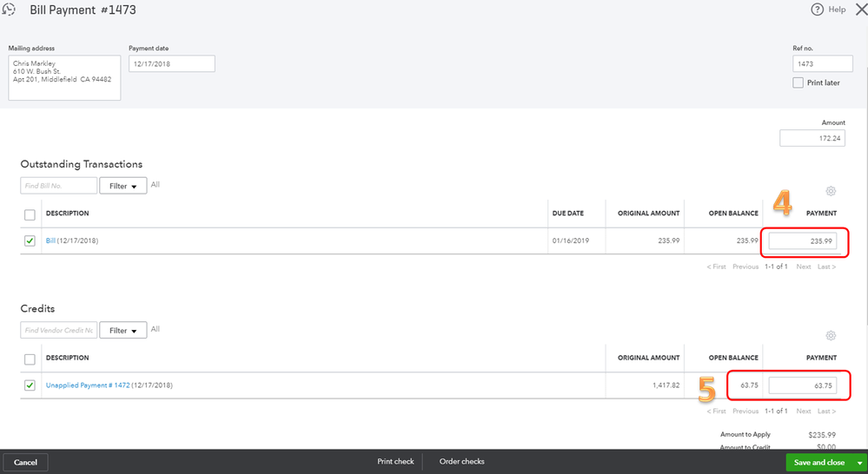Click First in Outstanding Transactions pagination
The image size is (868, 474).
(716, 267)
